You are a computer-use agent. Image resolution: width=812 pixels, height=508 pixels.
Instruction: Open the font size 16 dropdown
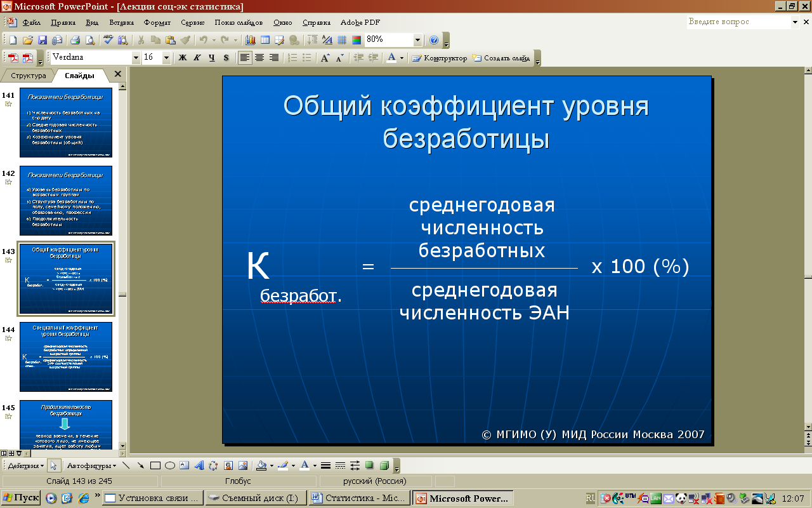click(166, 58)
